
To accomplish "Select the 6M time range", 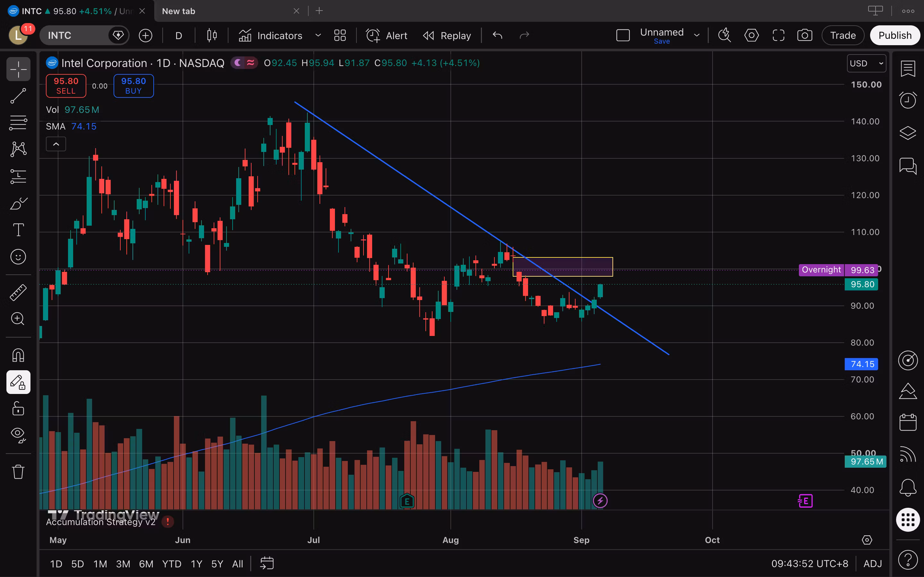I will (146, 564).
